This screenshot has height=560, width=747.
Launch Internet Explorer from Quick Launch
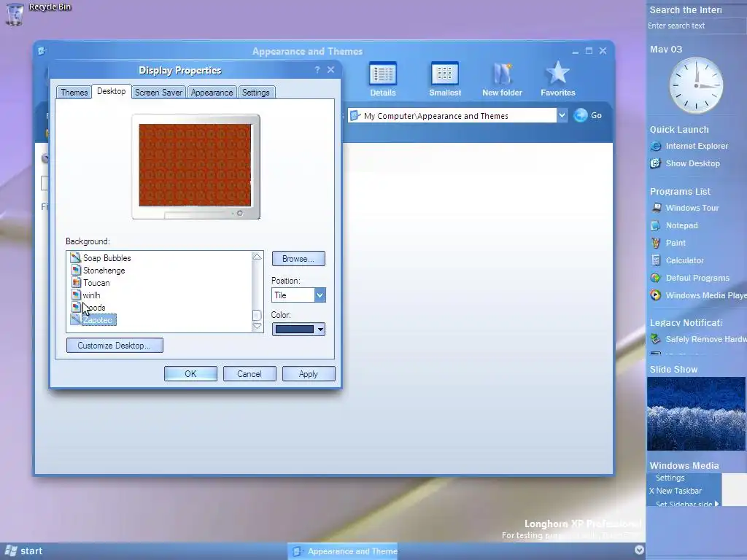tap(689, 146)
